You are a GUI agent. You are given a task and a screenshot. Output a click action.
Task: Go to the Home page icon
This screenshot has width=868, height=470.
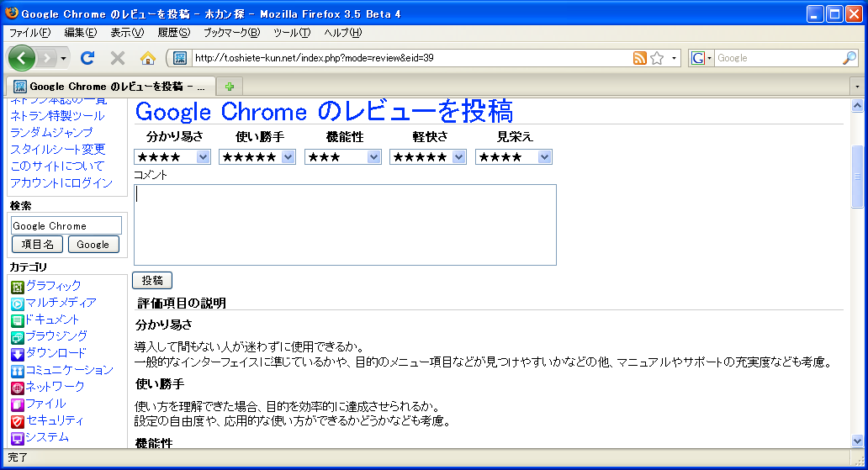[148, 57]
